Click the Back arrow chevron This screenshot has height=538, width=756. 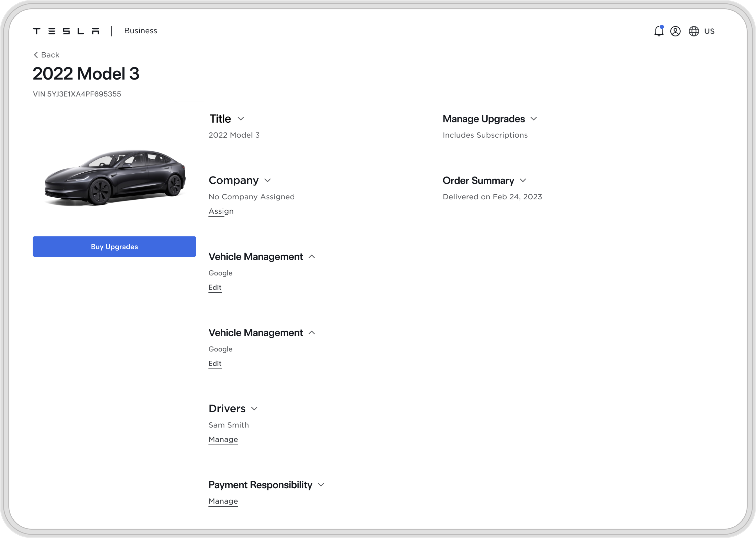pos(36,55)
